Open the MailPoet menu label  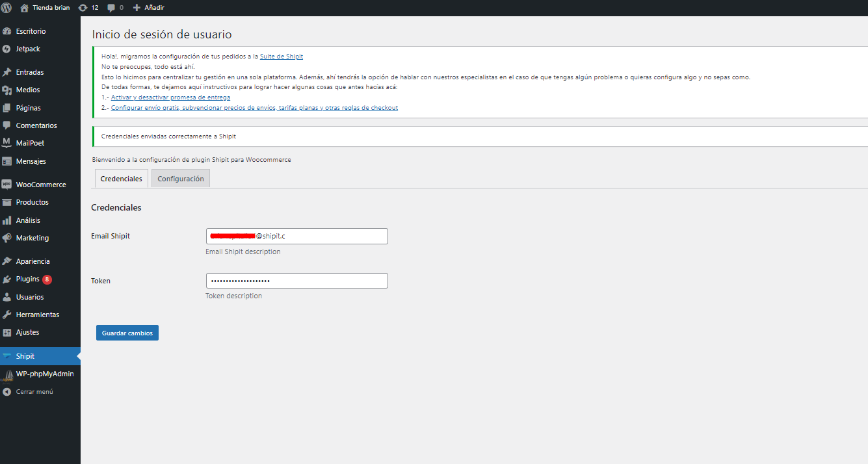coord(31,143)
